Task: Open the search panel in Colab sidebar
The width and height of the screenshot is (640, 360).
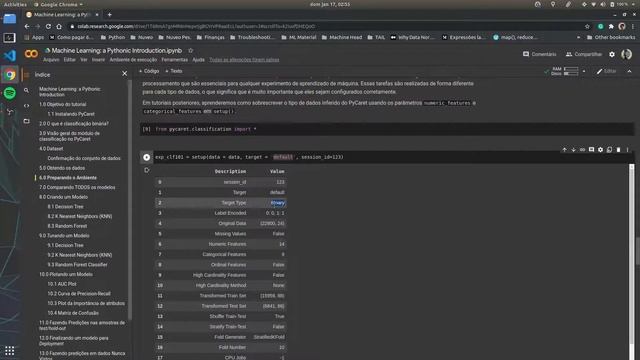Action: (x=27, y=90)
